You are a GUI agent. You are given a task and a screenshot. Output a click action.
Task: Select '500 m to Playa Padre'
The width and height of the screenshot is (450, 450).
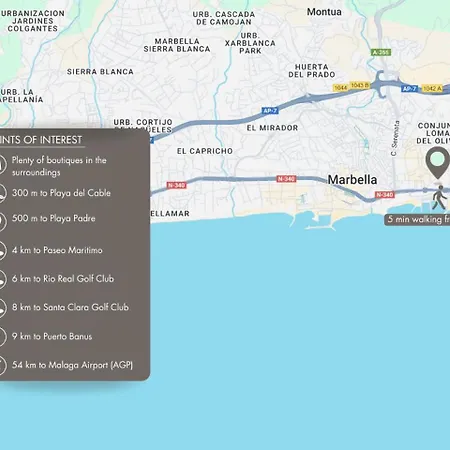[x=54, y=218]
